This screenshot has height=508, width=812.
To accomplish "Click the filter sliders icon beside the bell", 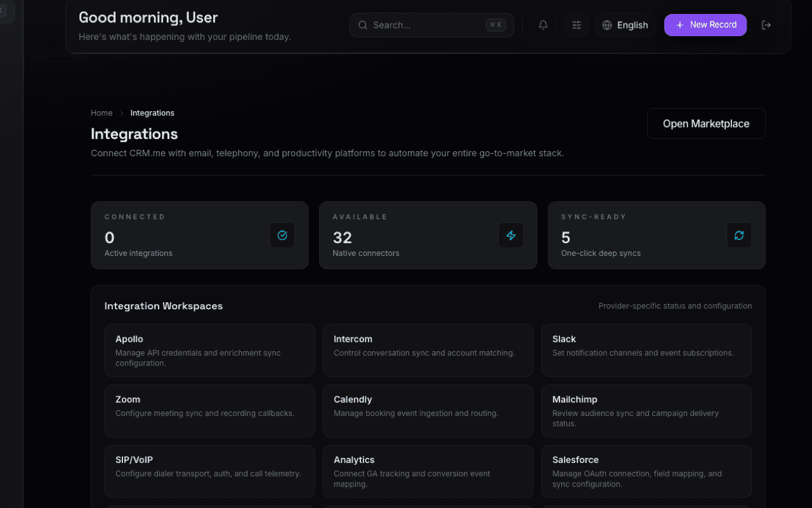I will coord(576,25).
